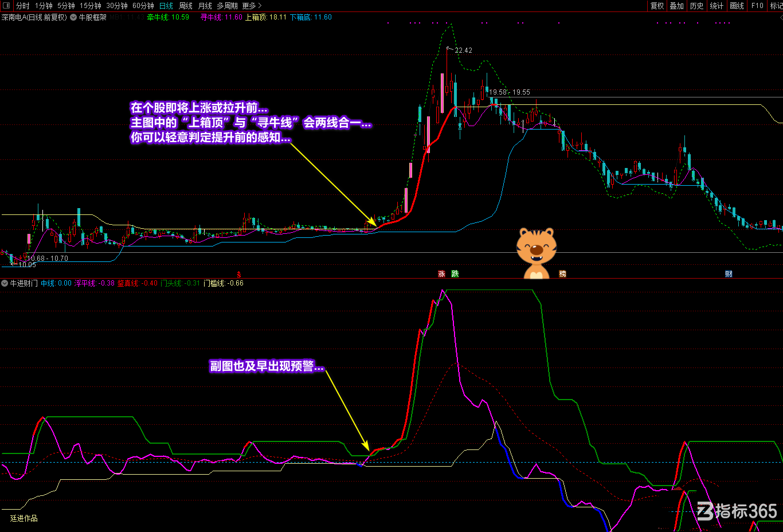This screenshot has width=783, height=532.
Task: Toggle 标记 marking option
Action: click(x=776, y=6)
